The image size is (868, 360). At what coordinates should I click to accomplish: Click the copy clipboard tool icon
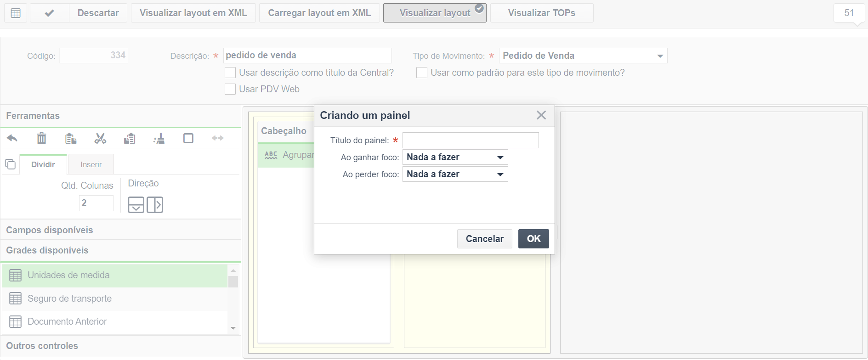tap(71, 138)
